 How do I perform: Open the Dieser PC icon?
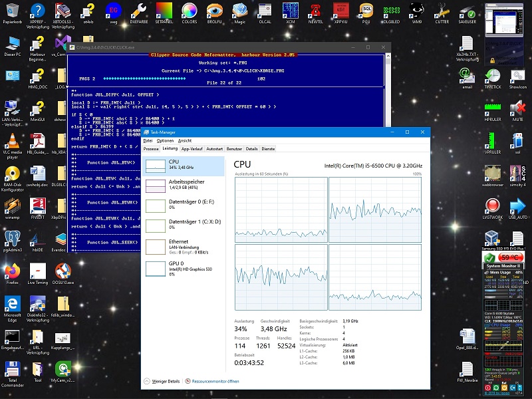click(12, 46)
